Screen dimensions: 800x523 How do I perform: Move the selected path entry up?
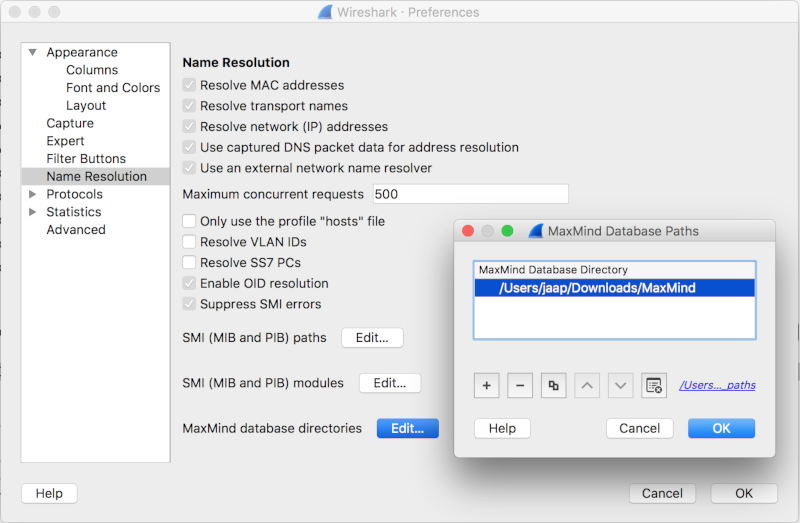click(587, 385)
